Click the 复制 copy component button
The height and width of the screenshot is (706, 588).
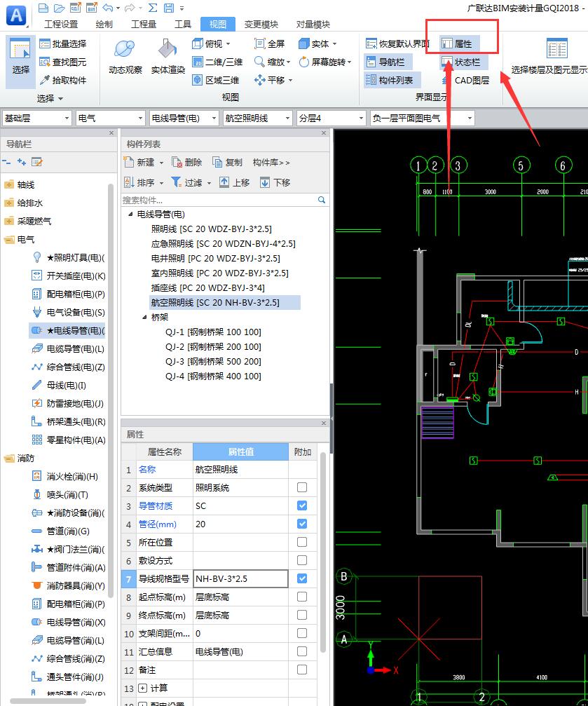[227, 162]
